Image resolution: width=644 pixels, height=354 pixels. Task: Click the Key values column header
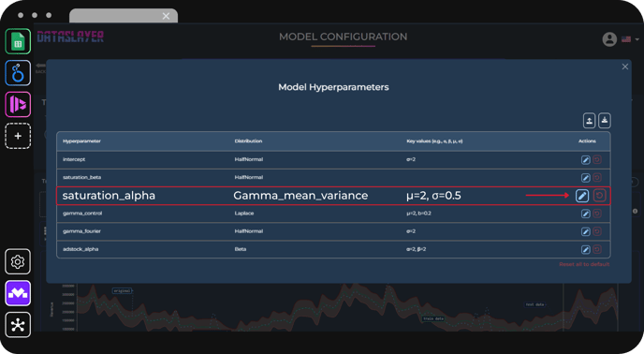coord(434,141)
